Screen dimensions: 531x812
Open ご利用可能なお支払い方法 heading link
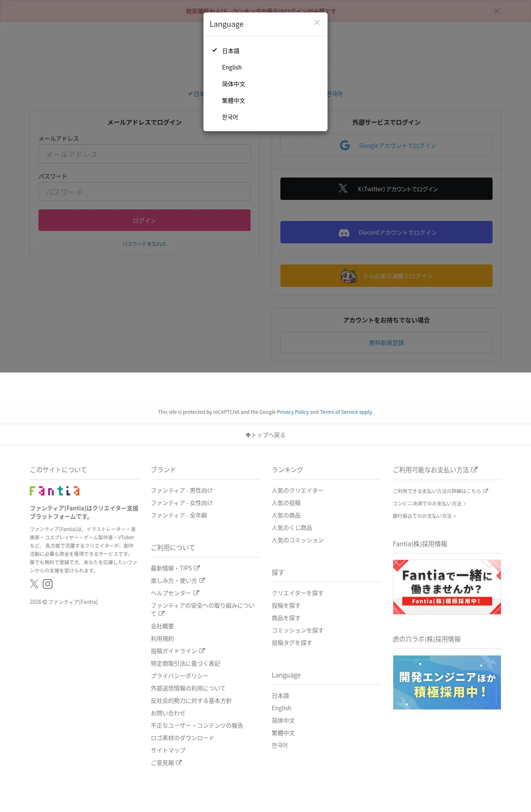click(x=435, y=470)
